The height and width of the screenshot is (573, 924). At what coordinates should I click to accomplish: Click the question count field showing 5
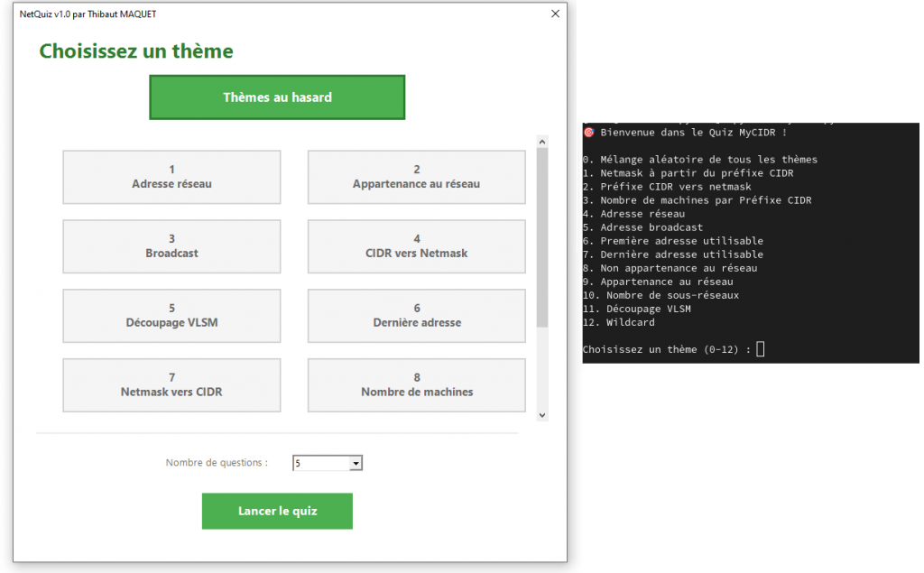[320, 464]
